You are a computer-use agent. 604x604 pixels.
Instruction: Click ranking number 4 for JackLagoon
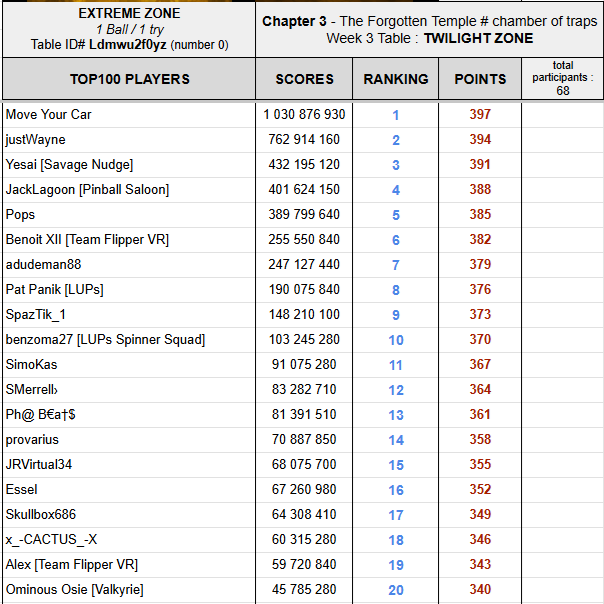coord(396,190)
